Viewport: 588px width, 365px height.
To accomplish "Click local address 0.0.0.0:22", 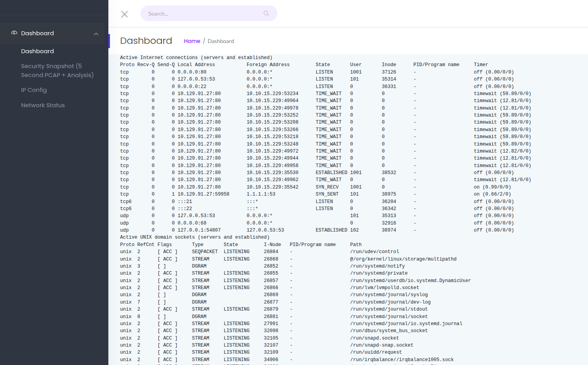I will coord(192,86).
